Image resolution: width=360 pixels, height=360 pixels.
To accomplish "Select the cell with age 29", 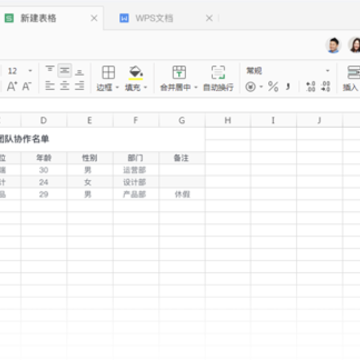I will (x=44, y=194).
